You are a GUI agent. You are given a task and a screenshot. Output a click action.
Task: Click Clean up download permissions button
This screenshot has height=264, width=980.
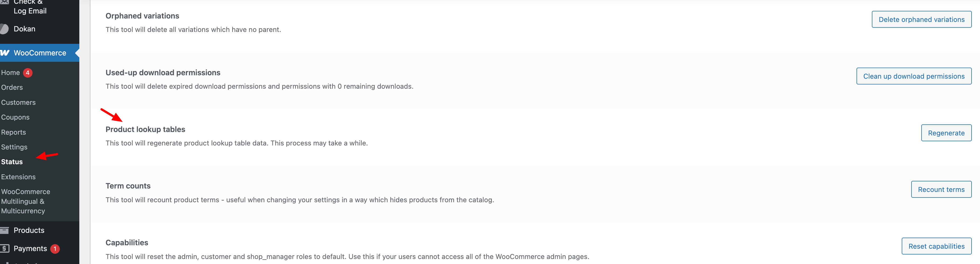pyautogui.click(x=913, y=76)
